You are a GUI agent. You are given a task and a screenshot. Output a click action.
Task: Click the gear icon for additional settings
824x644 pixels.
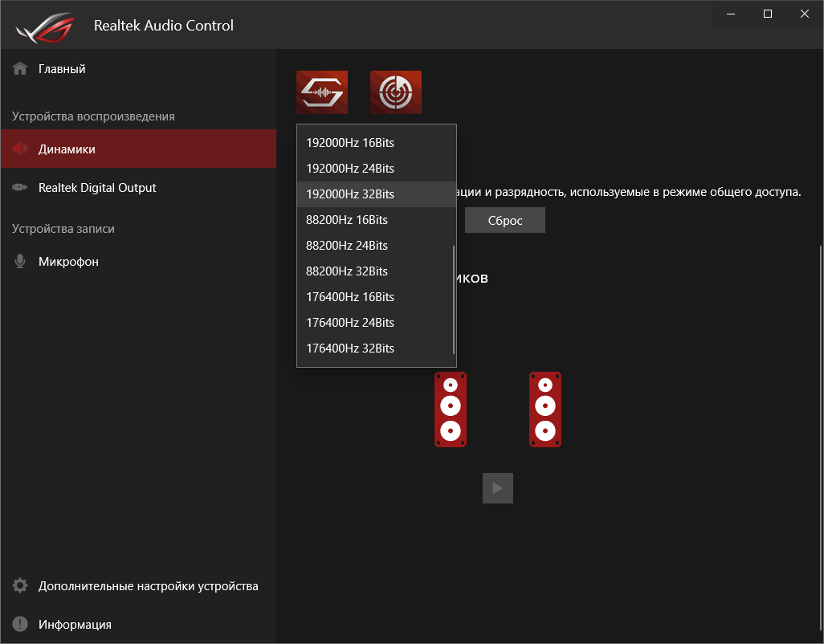pos(20,585)
